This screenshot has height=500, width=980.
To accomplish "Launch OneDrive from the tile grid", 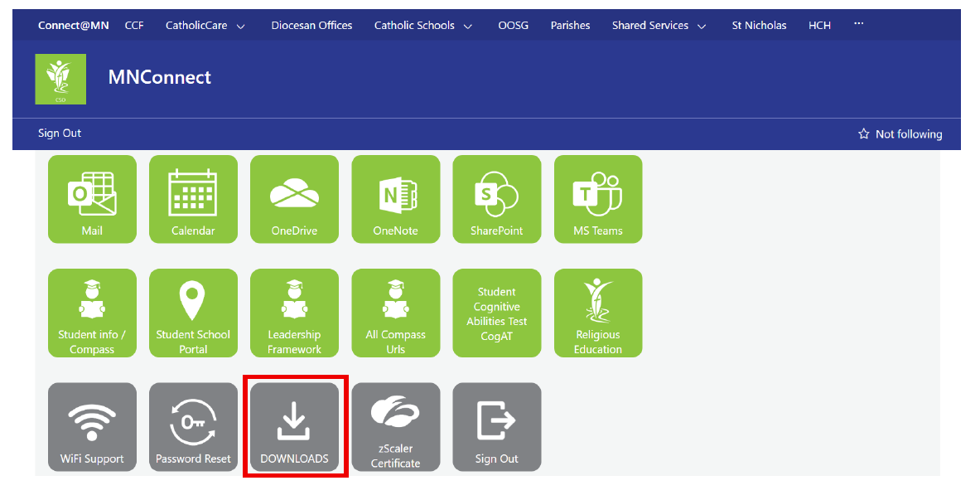I will pyautogui.click(x=294, y=200).
